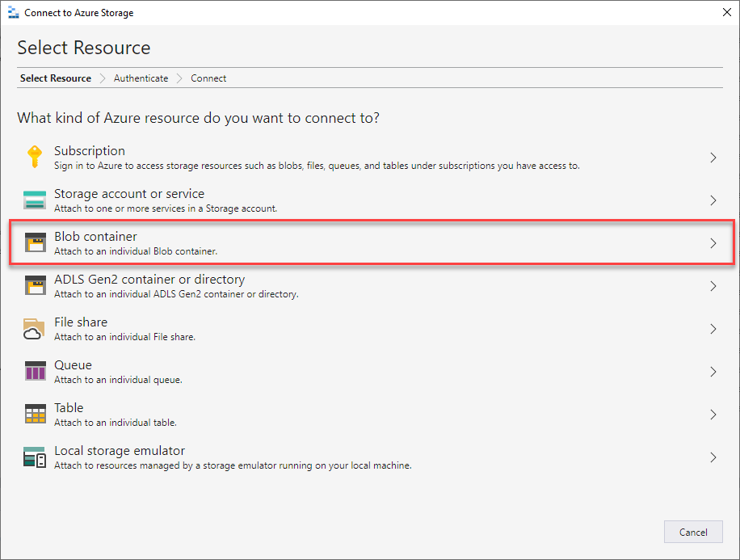
Task: Choose the File share option title
Action: tap(81, 322)
